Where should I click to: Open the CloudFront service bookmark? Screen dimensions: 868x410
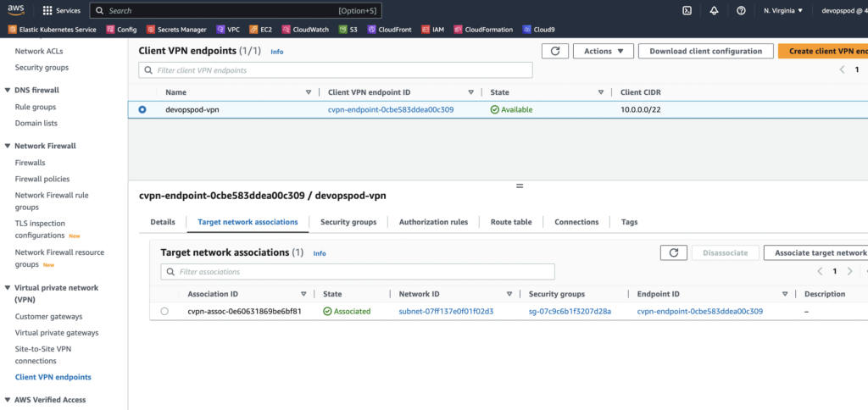390,30
